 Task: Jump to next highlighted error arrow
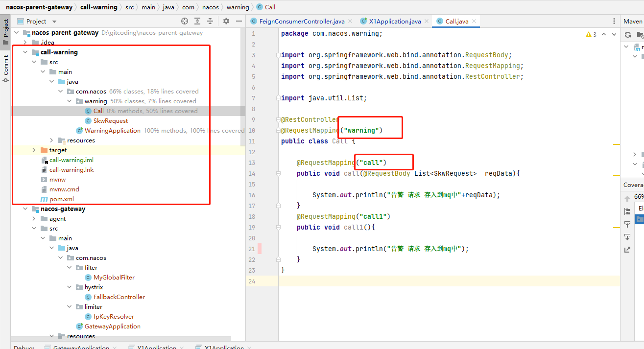pyautogui.click(x=614, y=34)
